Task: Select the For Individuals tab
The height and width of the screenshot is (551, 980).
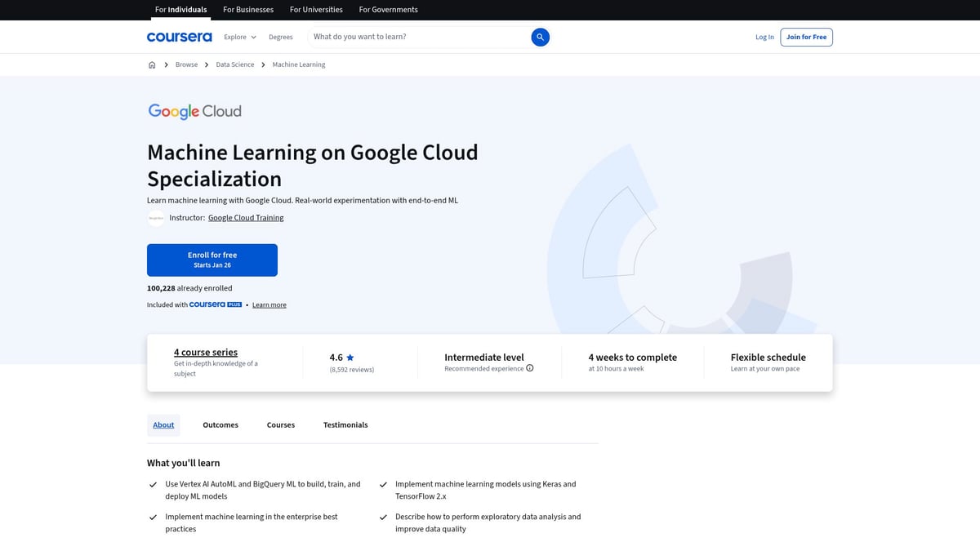Action: click(181, 10)
